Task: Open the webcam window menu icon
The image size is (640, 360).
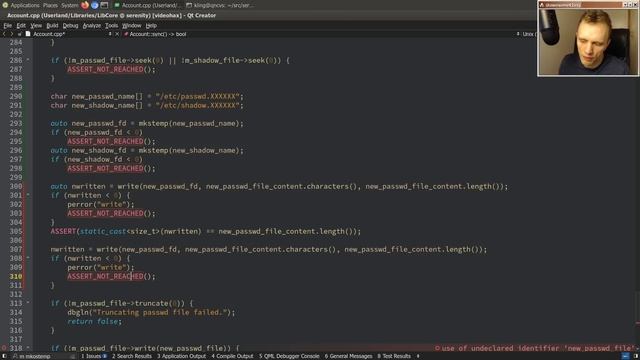Action: tap(542, 5)
